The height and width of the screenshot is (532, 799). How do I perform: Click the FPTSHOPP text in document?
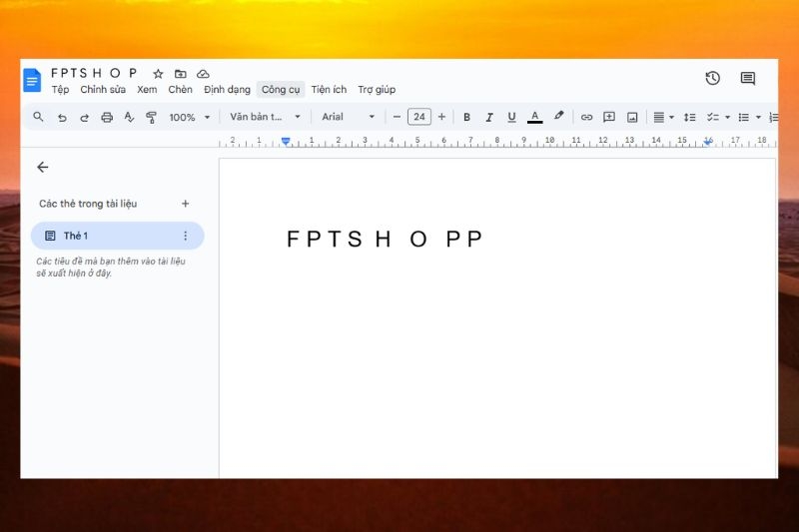tap(385, 239)
